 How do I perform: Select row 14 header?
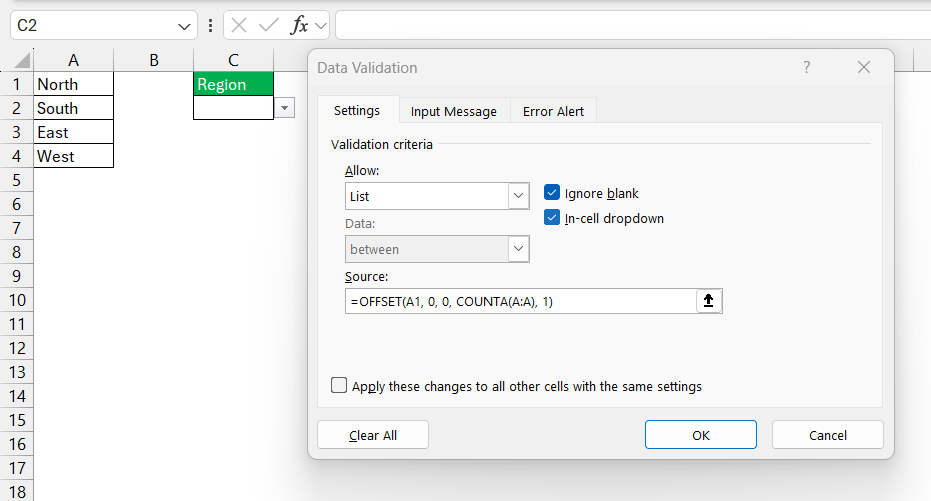[17, 396]
